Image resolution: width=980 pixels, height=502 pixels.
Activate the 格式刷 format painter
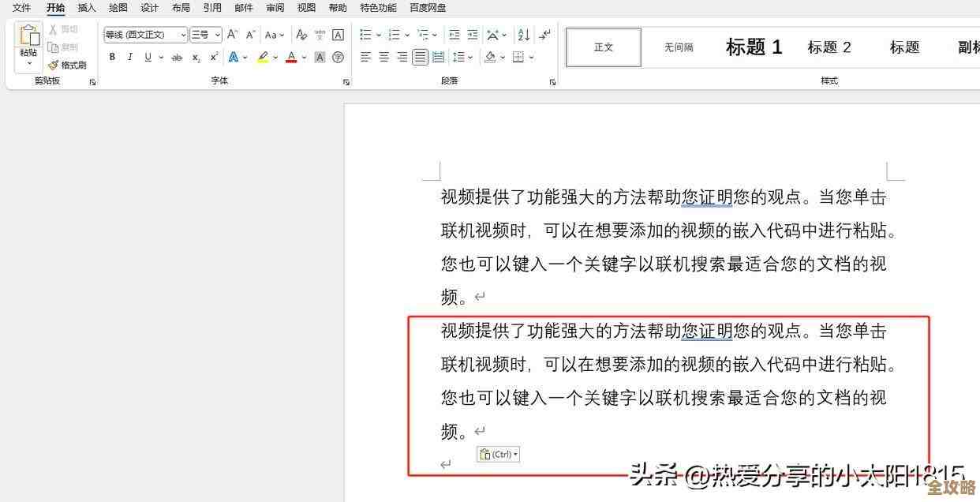coord(68,65)
